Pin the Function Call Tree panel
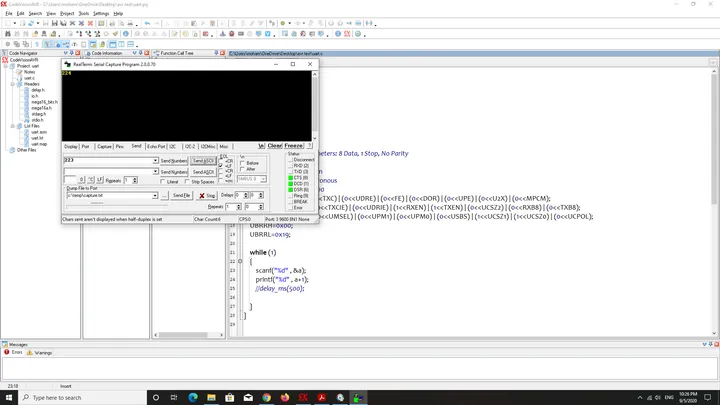 point(216,53)
